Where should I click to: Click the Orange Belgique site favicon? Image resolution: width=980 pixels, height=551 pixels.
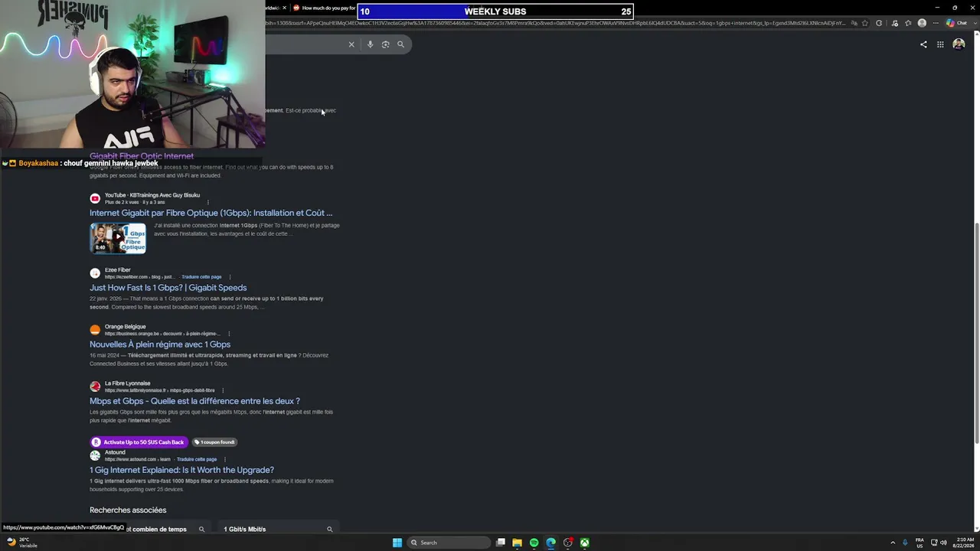[95, 330]
